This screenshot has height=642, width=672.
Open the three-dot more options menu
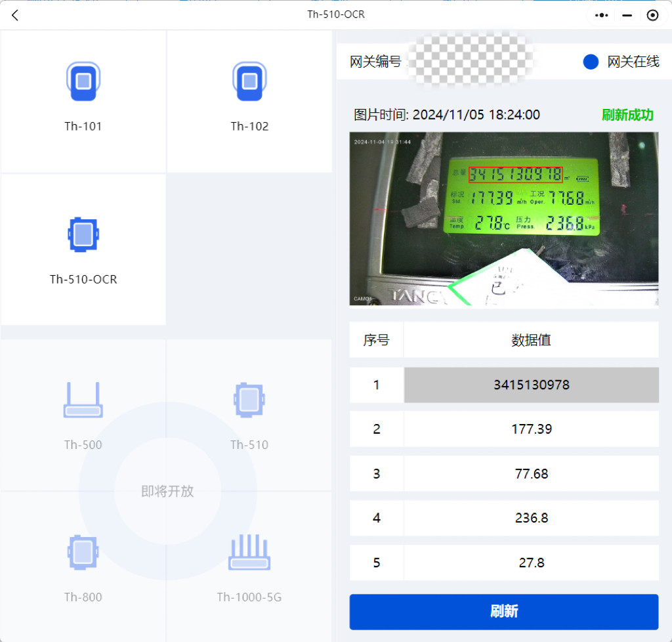click(601, 14)
